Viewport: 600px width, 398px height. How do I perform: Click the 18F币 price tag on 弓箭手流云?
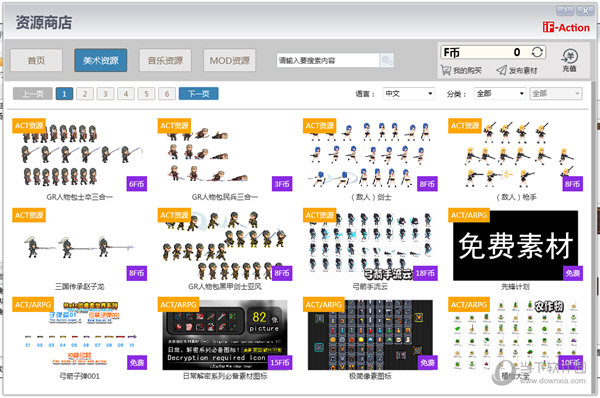click(425, 273)
